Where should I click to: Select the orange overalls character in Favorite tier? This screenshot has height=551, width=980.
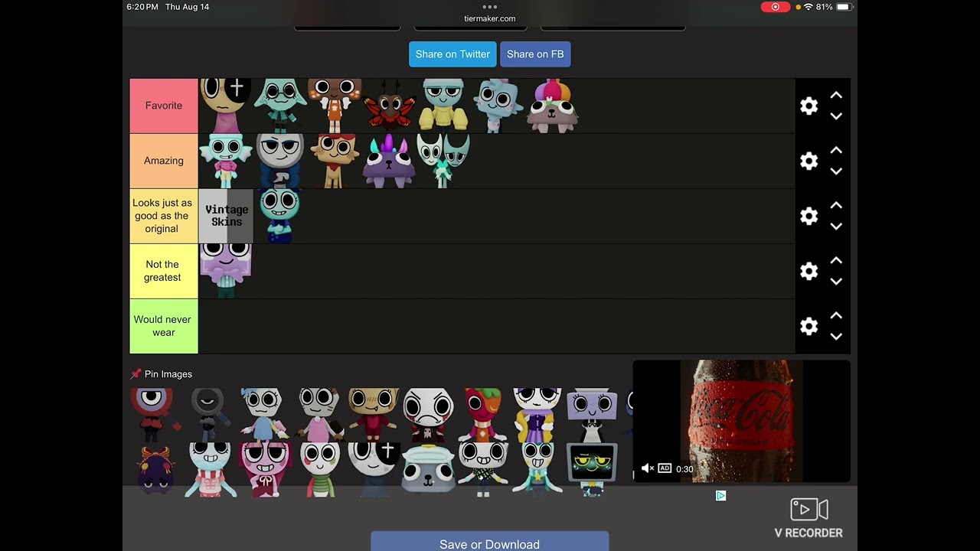point(335,106)
